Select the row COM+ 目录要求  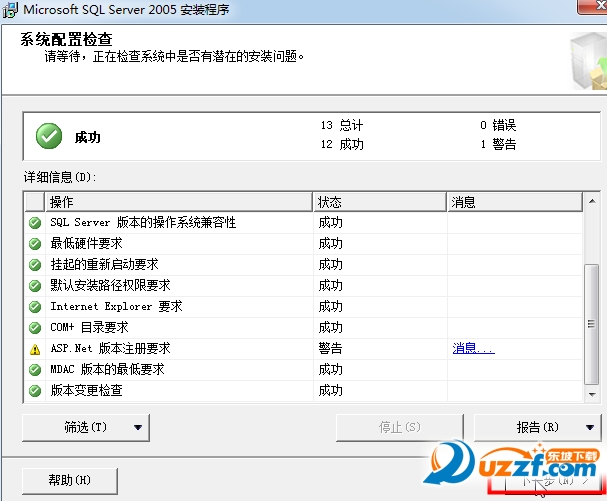click(x=304, y=328)
